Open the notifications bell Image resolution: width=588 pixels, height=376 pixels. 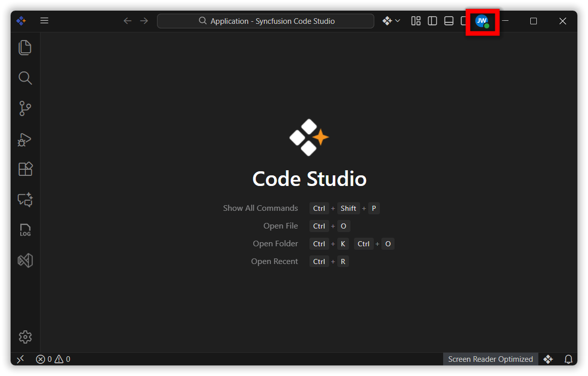(568, 359)
